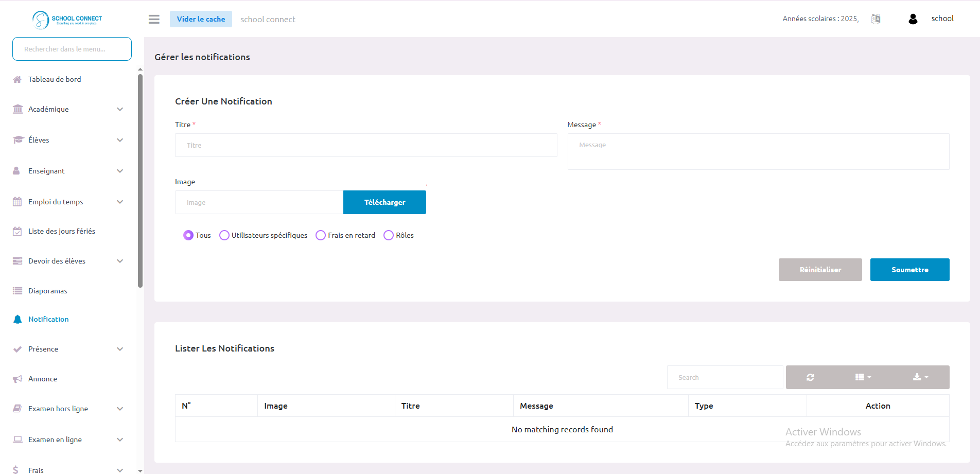
Task: Expand the Devoir des élèves chevron
Action: coord(120,261)
